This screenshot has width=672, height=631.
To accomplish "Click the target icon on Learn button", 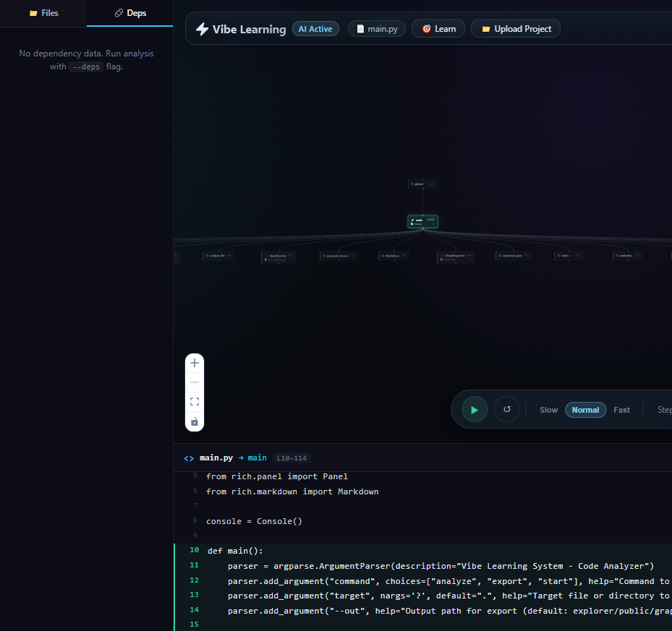I will click(x=427, y=29).
